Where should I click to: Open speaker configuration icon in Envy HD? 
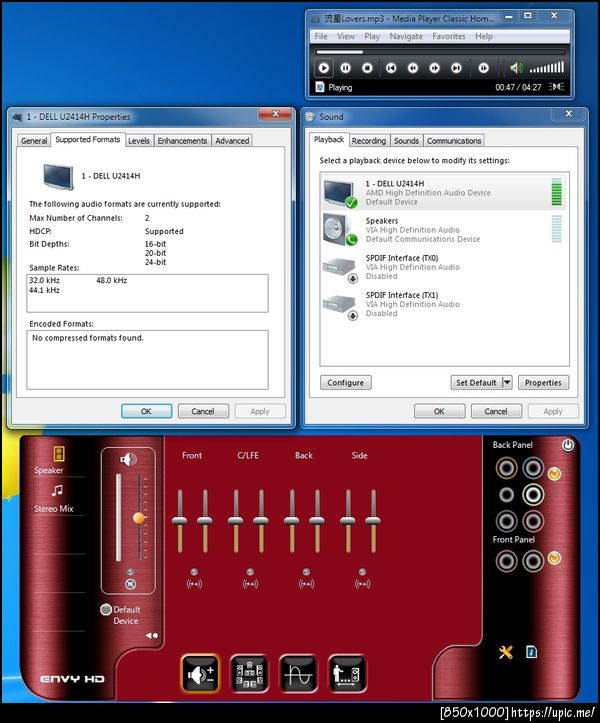(x=250, y=674)
